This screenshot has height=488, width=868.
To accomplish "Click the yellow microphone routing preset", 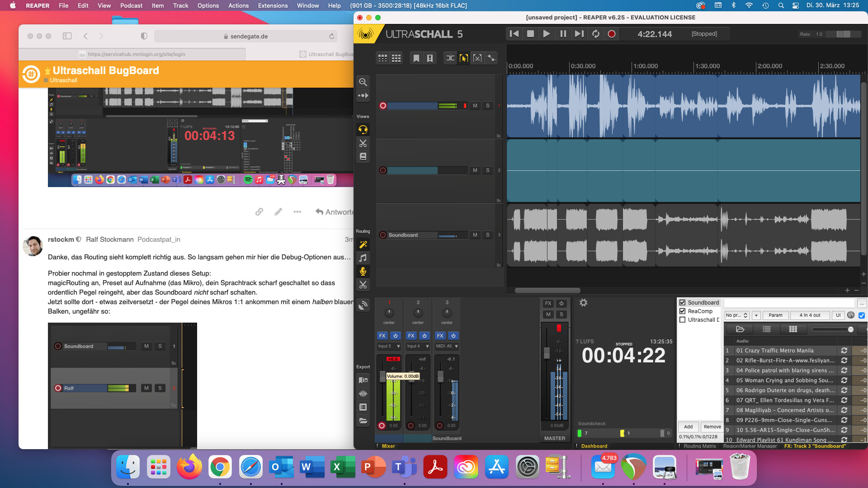I will click(x=363, y=271).
